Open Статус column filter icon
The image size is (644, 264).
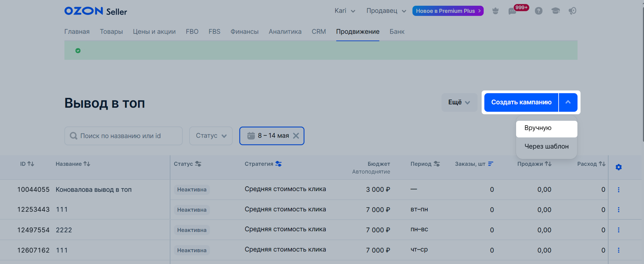[198, 164]
